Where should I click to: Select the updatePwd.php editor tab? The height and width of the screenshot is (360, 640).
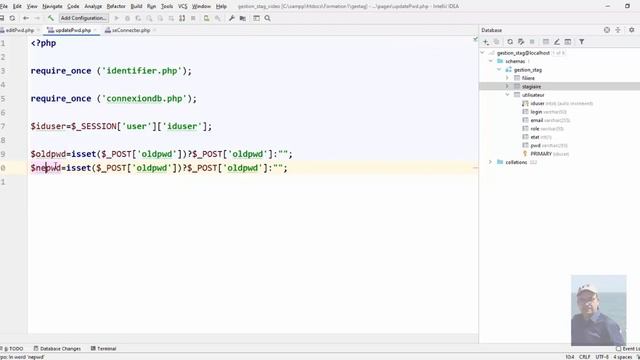pos(73,30)
